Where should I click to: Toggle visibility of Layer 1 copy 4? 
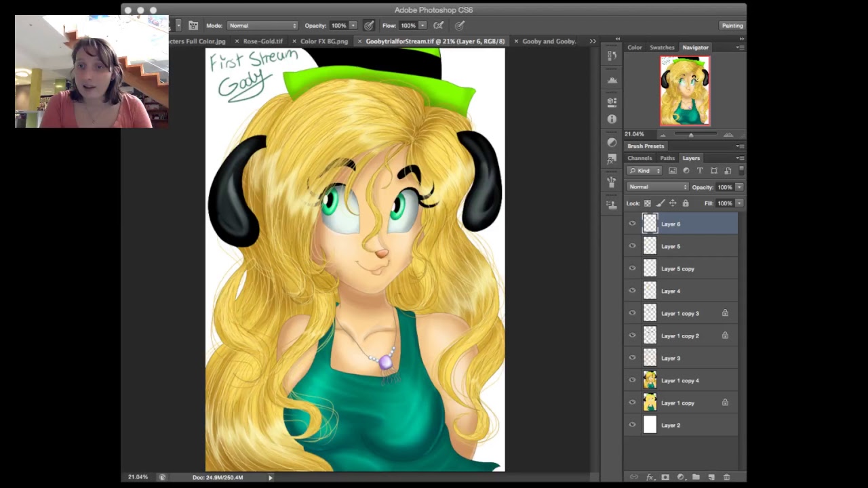[x=632, y=380]
